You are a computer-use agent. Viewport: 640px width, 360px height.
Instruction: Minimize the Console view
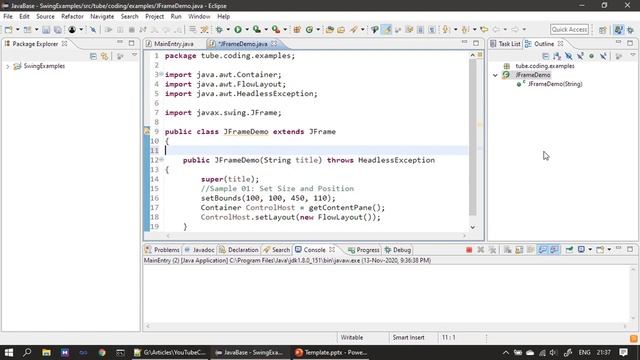[618, 249]
